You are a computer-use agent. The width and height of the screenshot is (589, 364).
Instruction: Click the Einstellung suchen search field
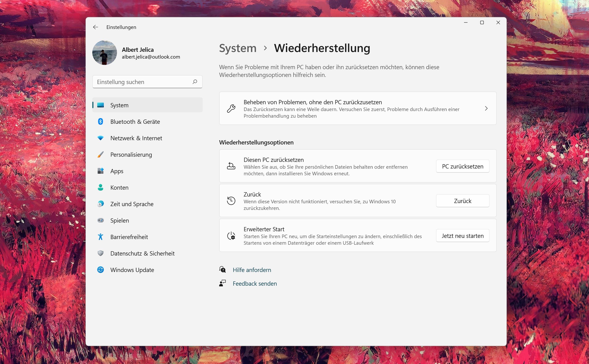[147, 82]
